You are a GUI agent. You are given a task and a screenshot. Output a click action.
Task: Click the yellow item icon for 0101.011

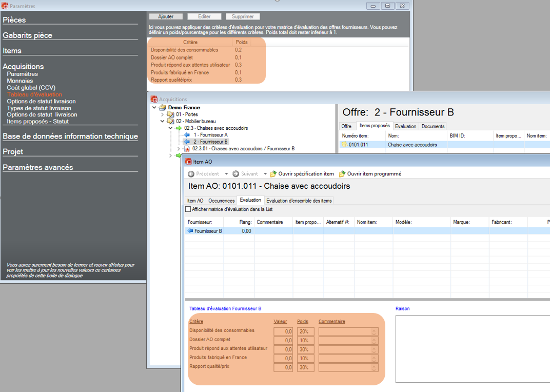tap(345, 145)
